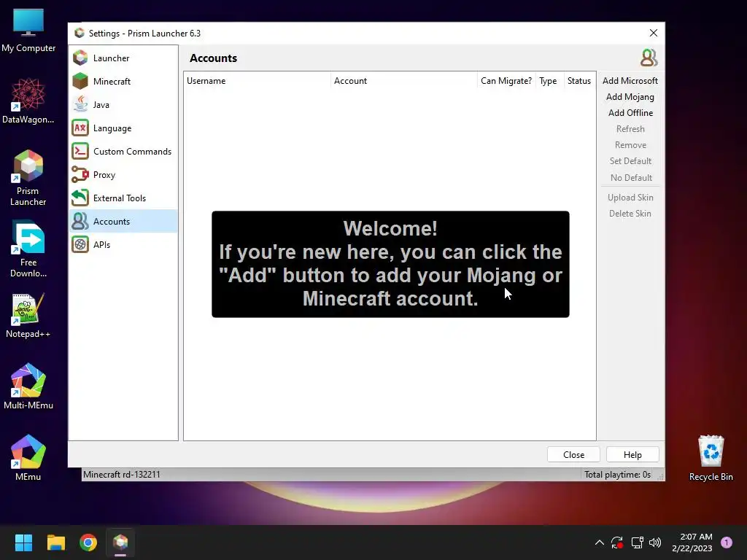The height and width of the screenshot is (560, 747).
Task: Click the Accounts header icon at top right
Action: click(649, 58)
